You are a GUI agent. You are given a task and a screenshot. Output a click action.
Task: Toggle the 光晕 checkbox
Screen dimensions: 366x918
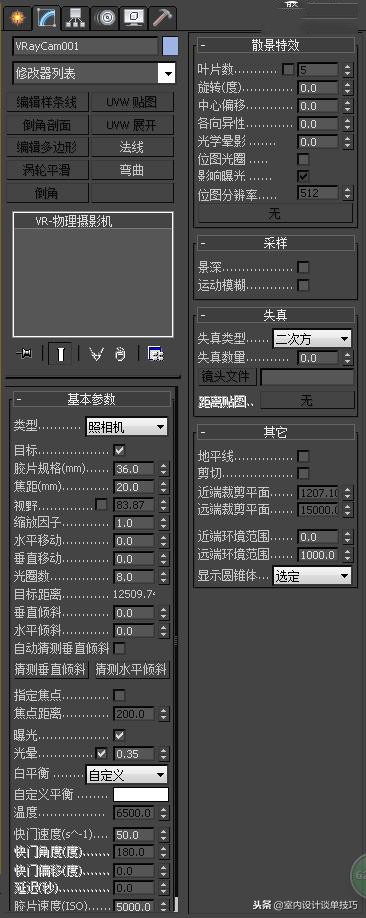[101, 753]
